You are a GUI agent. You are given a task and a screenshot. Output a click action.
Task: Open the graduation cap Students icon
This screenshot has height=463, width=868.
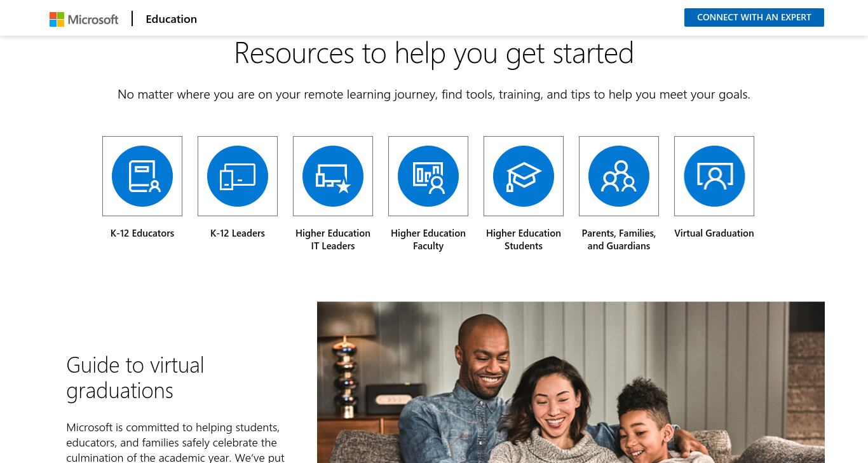[524, 176]
